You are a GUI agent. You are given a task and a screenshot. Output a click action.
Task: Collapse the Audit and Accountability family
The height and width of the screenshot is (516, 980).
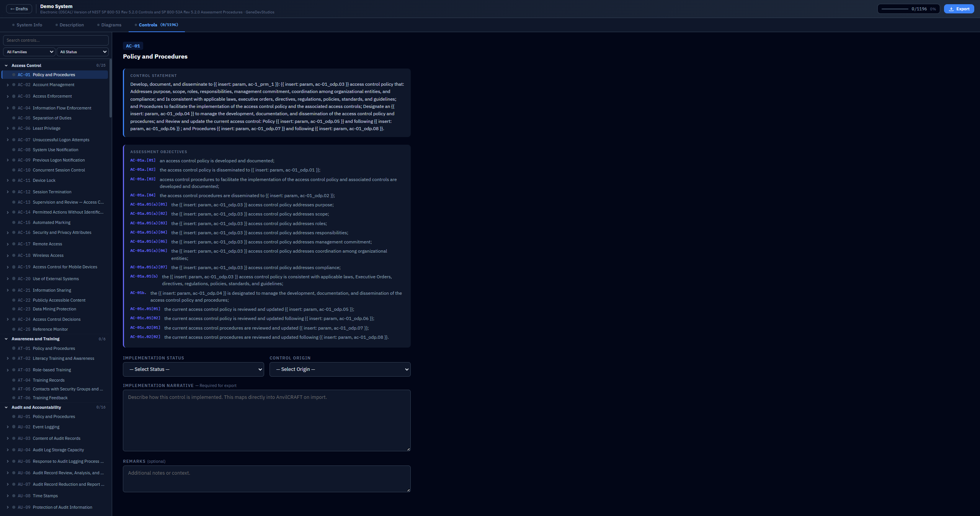tap(6, 407)
